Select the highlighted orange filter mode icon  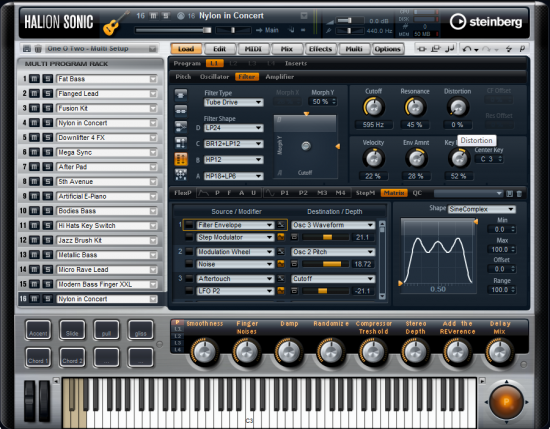click(181, 159)
